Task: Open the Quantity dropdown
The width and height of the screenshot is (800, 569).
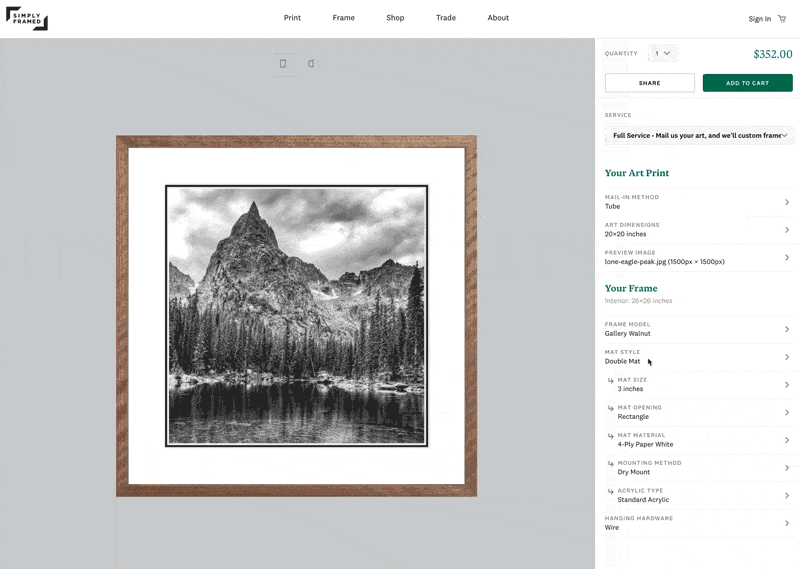Action: click(x=663, y=53)
